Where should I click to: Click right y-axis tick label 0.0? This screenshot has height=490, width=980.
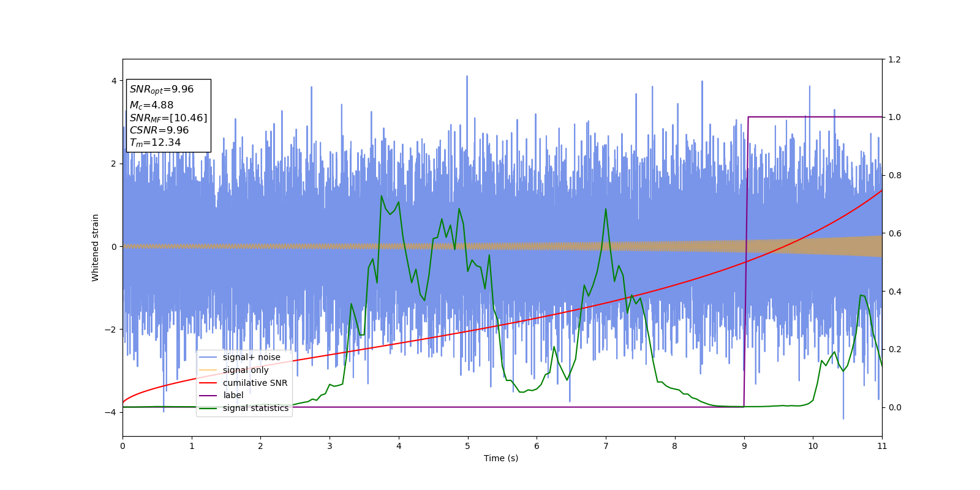coord(894,407)
